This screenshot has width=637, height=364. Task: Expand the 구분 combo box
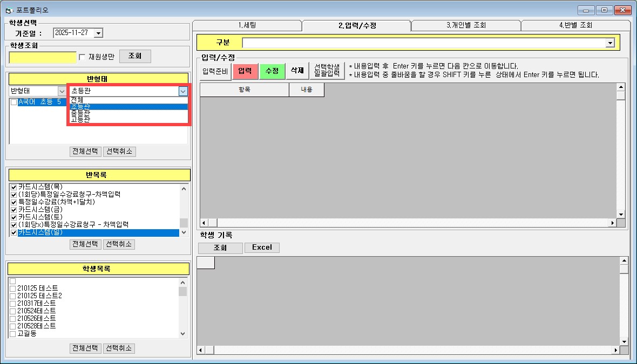click(610, 43)
